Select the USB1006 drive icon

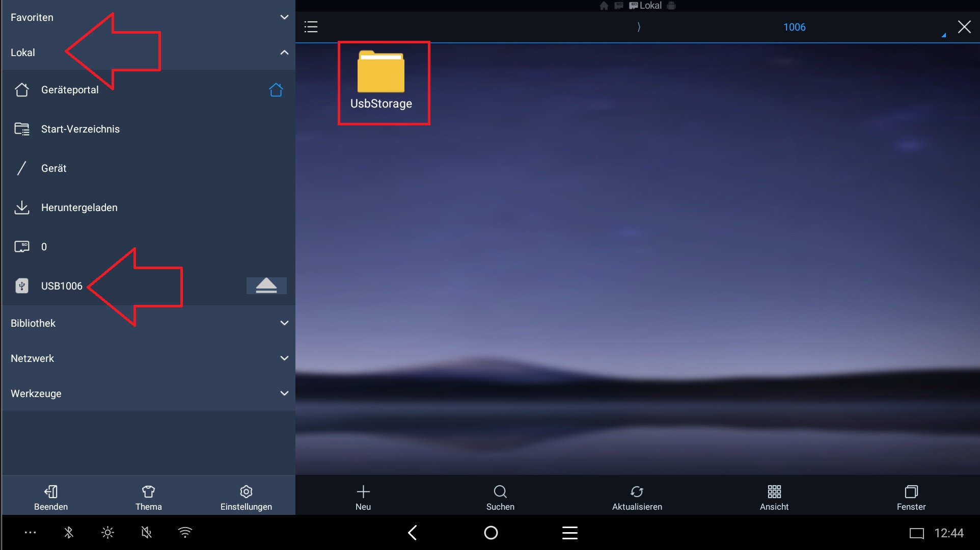click(x=21, y=286)
